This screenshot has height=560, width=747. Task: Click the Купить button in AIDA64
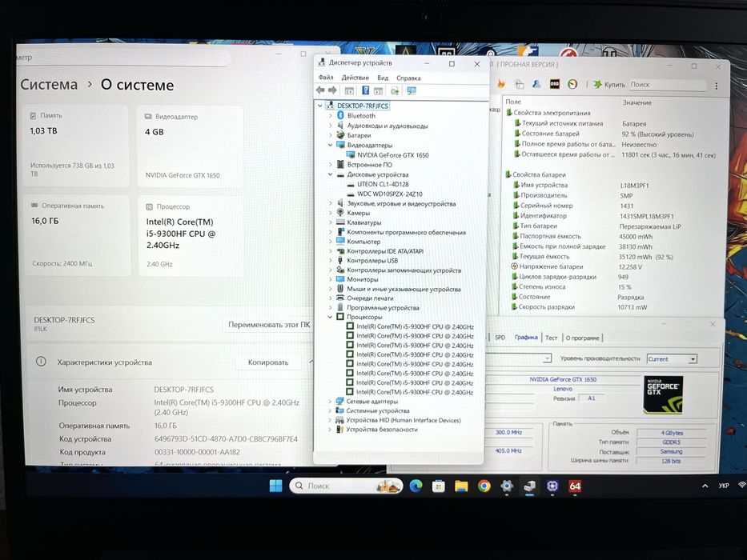[609, 84]
